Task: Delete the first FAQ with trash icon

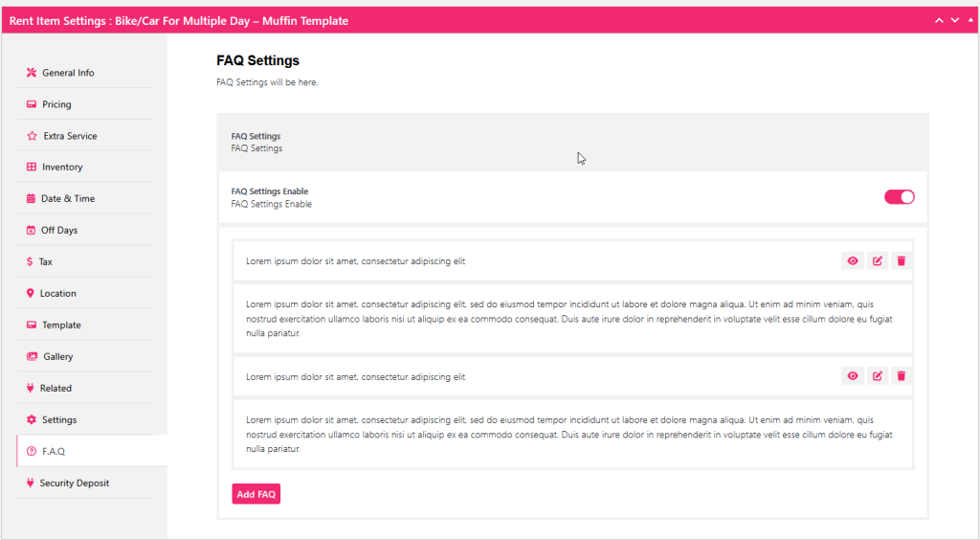Action: click(x=901, y=260)
